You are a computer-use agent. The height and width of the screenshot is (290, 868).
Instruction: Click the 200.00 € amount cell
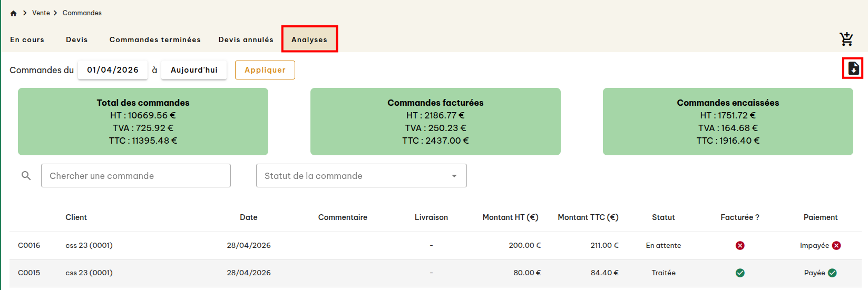pyautogui.click(x=525, y=246)
